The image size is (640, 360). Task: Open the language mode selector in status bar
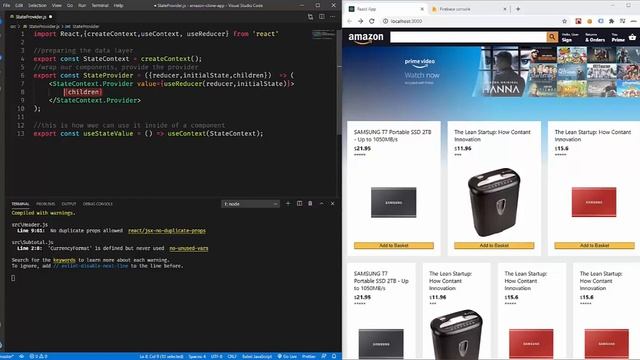[x=257, y=356]
